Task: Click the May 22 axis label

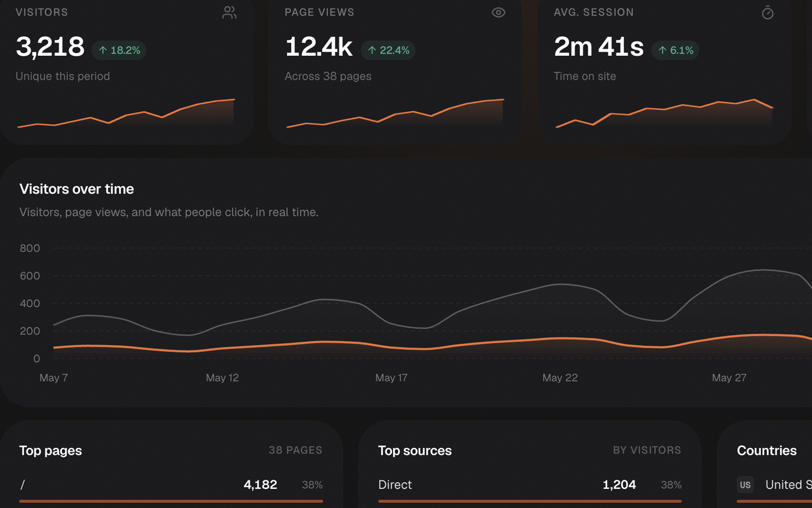Action: 560,377
